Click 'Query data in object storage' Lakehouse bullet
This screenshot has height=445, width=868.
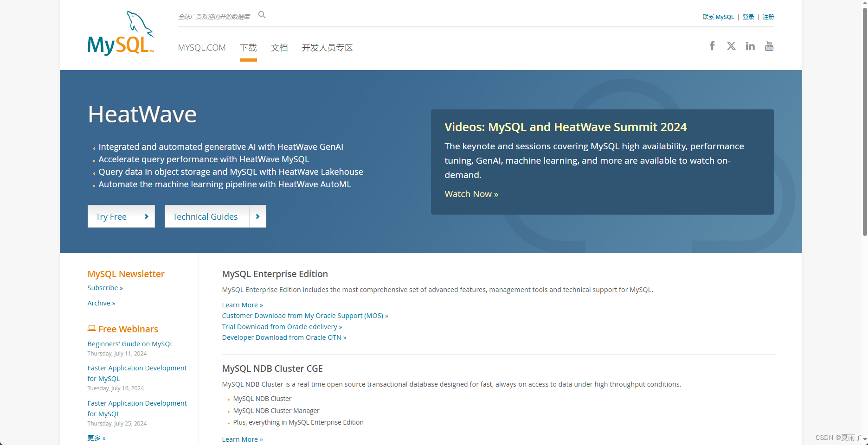coord(231,172)
